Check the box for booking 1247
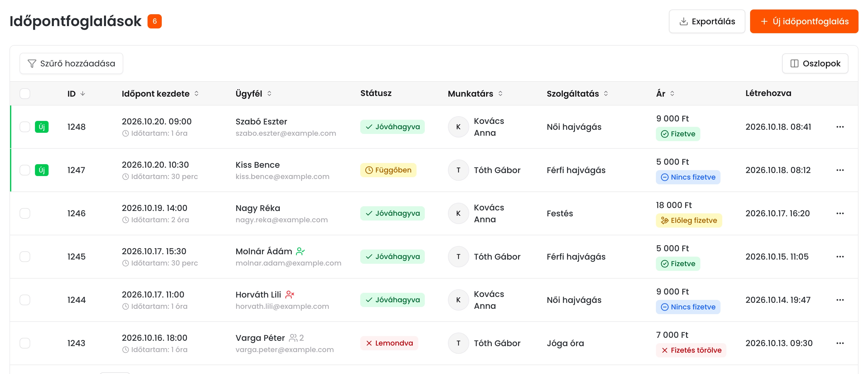Screen dimensions: 868x374 coord(25,170)
